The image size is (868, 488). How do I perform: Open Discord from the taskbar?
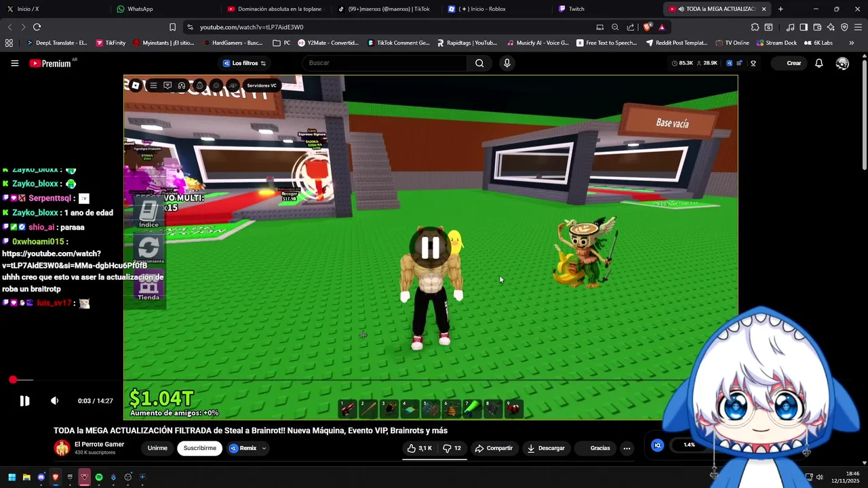tap(41, 477)
